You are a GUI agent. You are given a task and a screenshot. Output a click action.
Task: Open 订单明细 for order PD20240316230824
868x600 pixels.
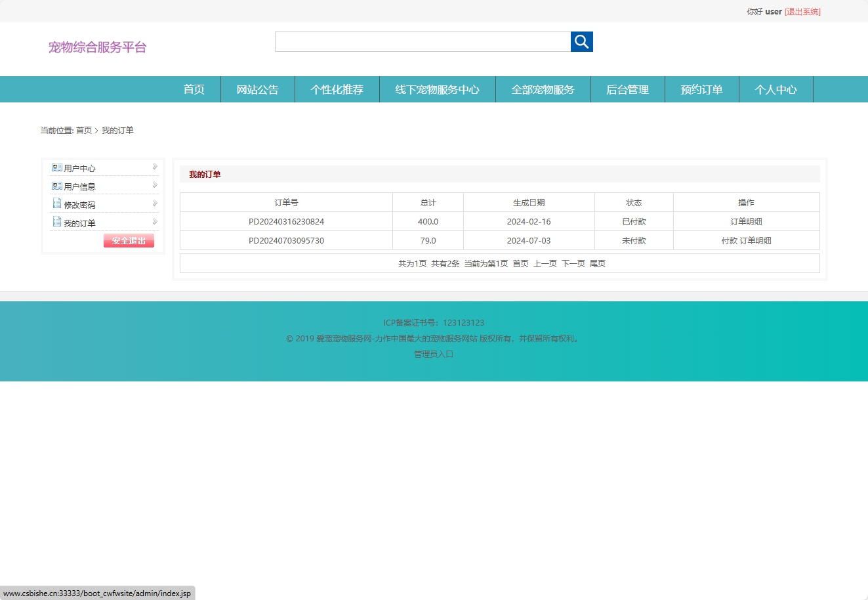coord(746,222)
